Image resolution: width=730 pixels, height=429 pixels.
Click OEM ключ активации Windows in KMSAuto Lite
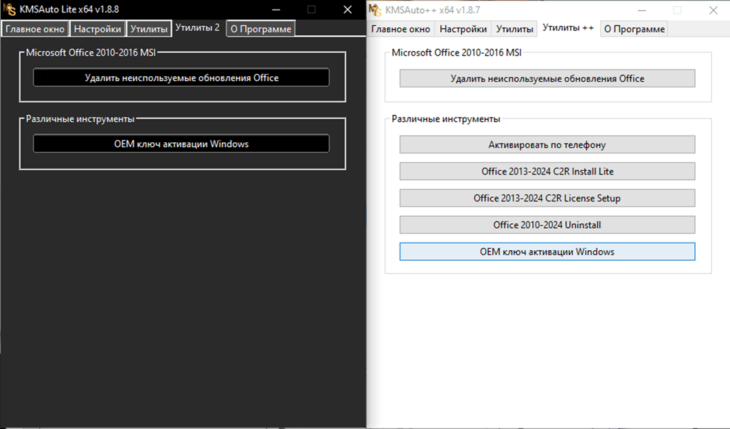pos(181,144)
